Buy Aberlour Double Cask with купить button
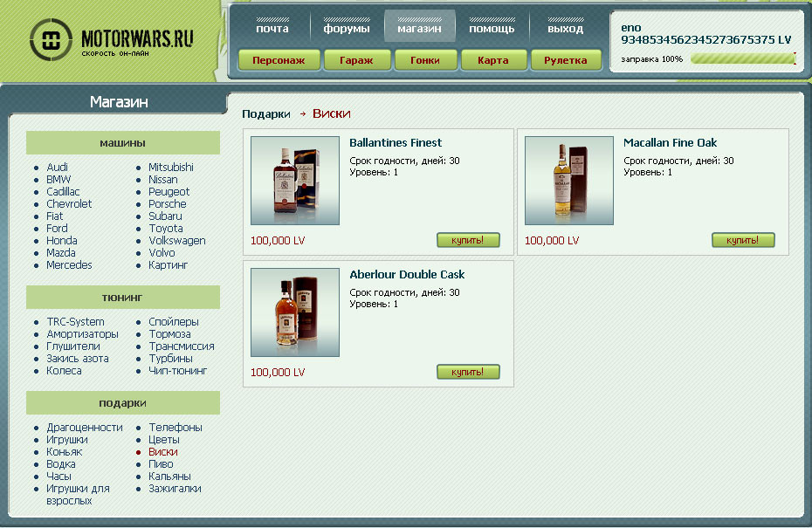This screenshot has height=528, width=812. coord(468,372)
